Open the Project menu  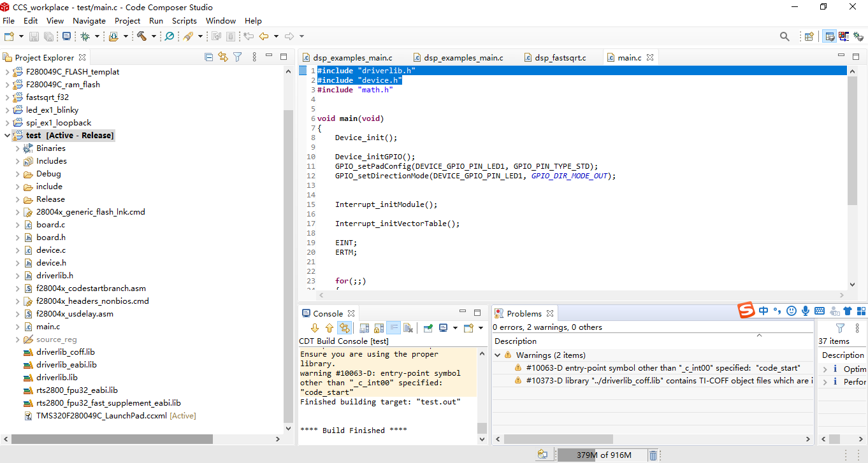[x=127, y=20]
